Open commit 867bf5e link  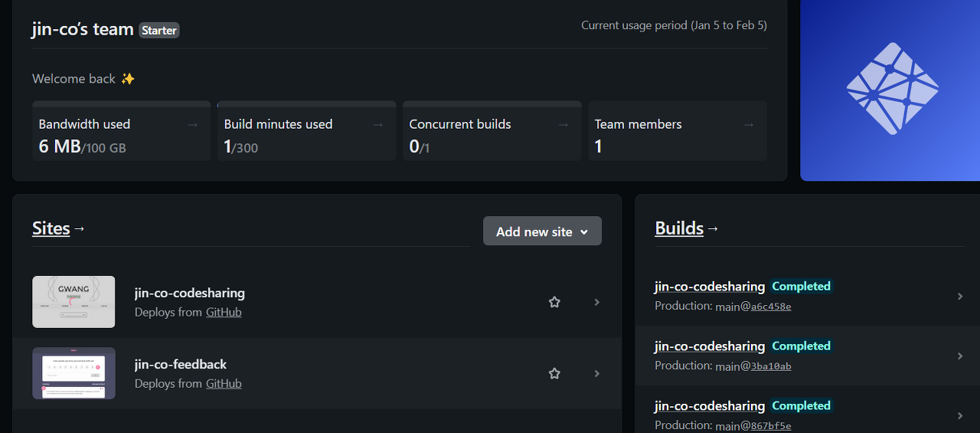[771, 425]
